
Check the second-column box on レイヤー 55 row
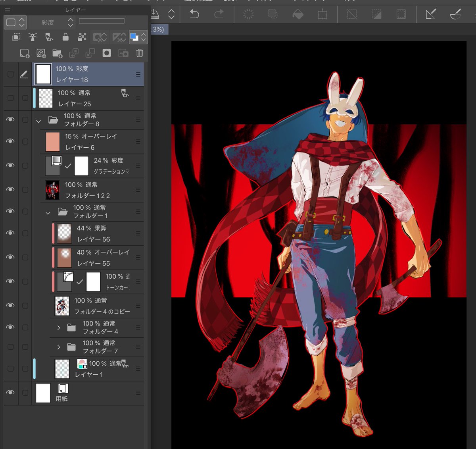[x=25, y=257]
